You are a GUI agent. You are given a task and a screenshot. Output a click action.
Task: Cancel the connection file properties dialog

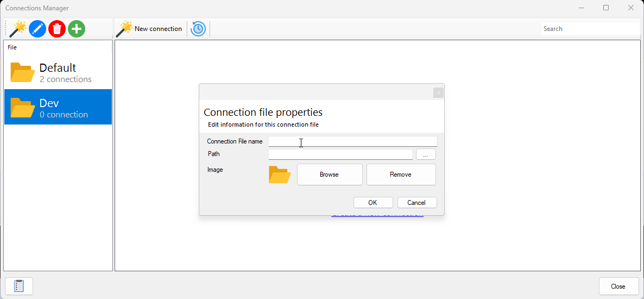pos(417,202)
